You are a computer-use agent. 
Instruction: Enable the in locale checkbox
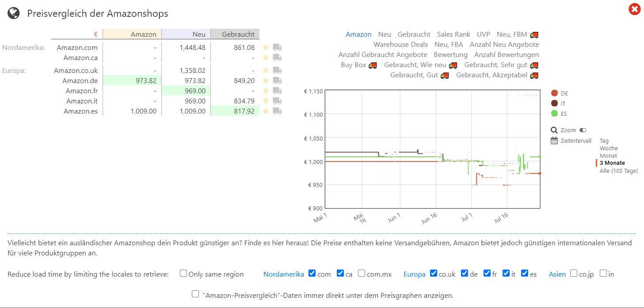(603, 273)
